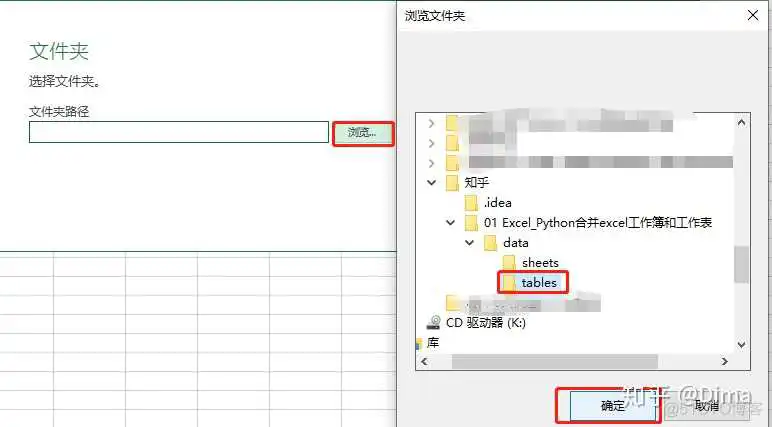Close the 浏览文件夹 dialog
Image resolution: width=772 pixels, height=427 pixels.
click(752, 15)
